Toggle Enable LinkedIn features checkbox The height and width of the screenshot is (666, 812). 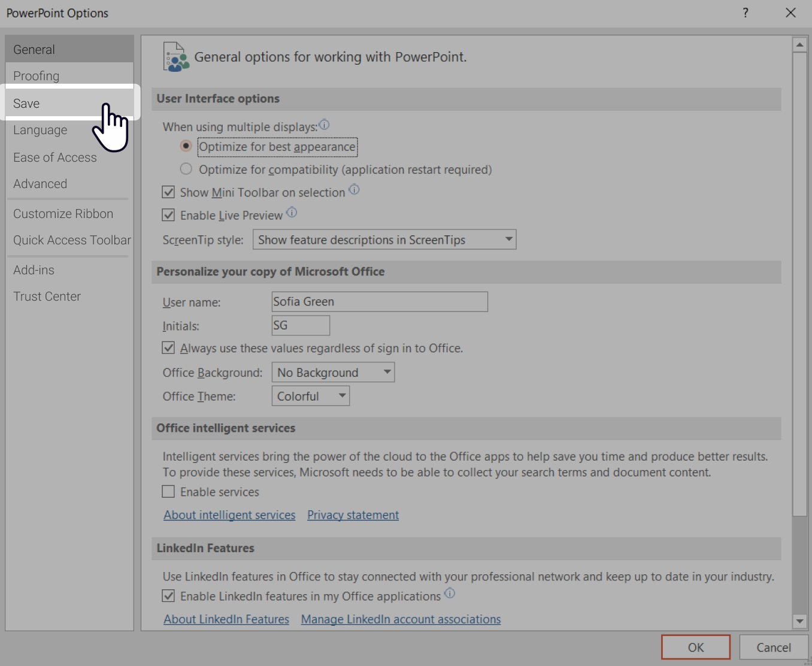tap(168, 596)
